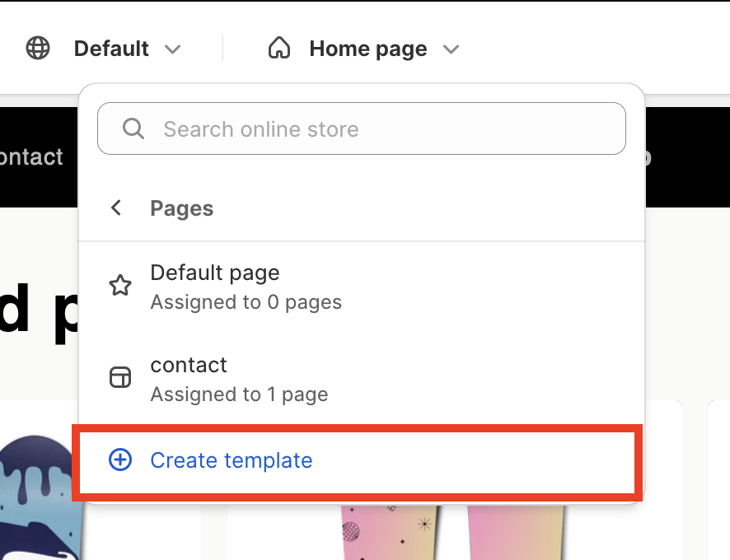The width and height of the screenshot is (730, 560).
Task: Click the plus circle icon
Action: (x=120, y=460)
